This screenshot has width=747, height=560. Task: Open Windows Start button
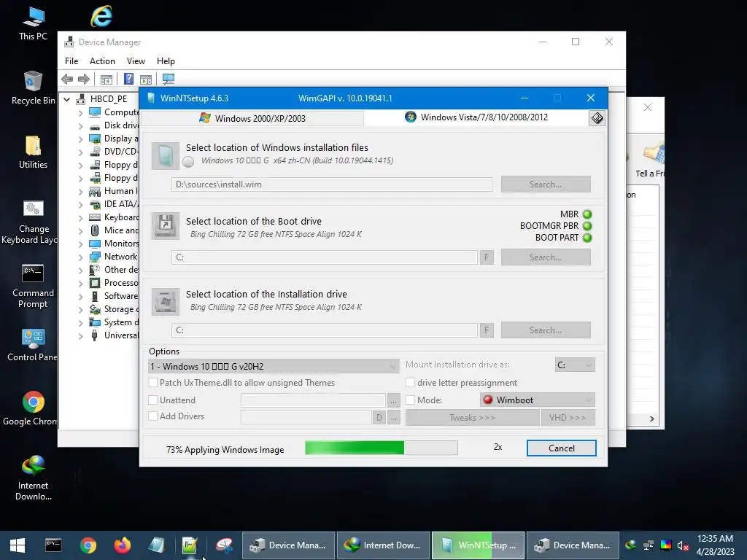pos(18,545)
